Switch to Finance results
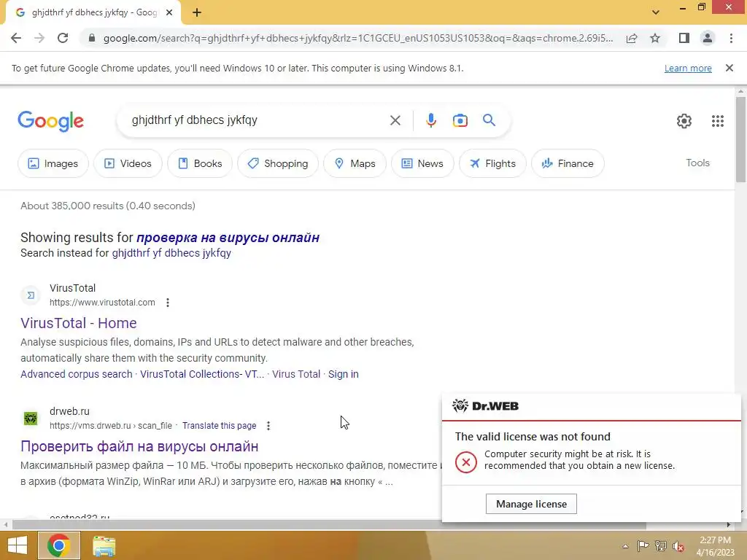 pyautogui.click(x=568, y=163)
